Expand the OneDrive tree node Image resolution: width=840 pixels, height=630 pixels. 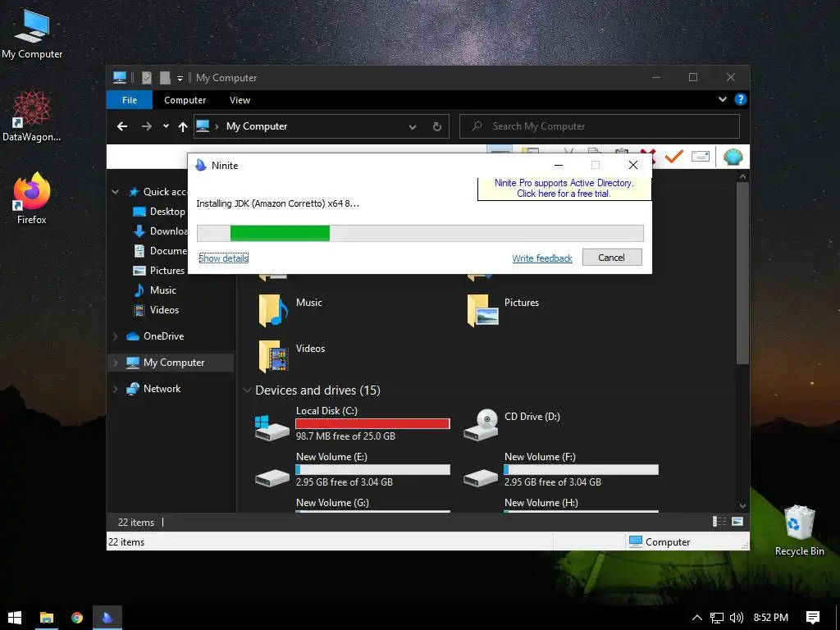click(x=115, y=336)
